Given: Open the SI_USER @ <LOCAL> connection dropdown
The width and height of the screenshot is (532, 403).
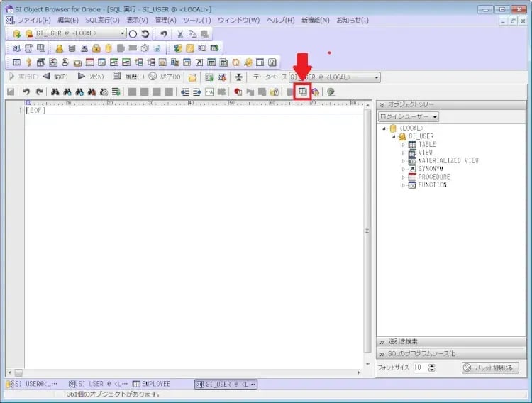Looking at the screenshot, I should pos(122,34).
